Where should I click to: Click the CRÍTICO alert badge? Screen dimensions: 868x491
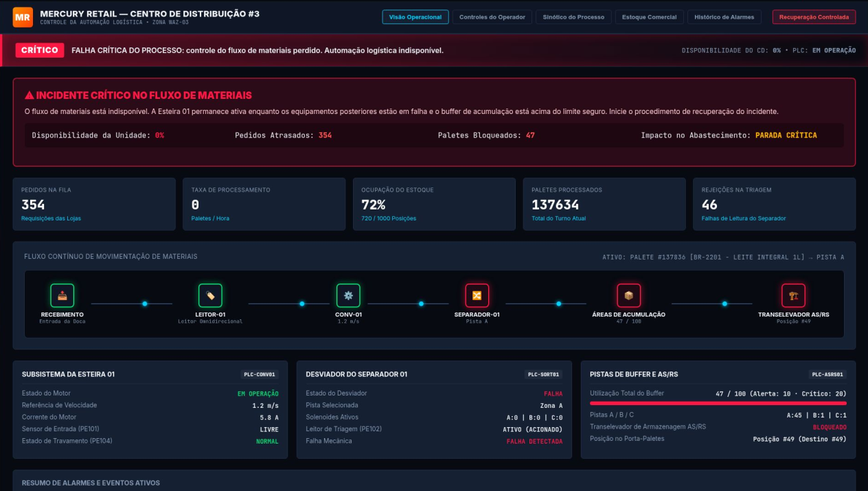point(40,50)
